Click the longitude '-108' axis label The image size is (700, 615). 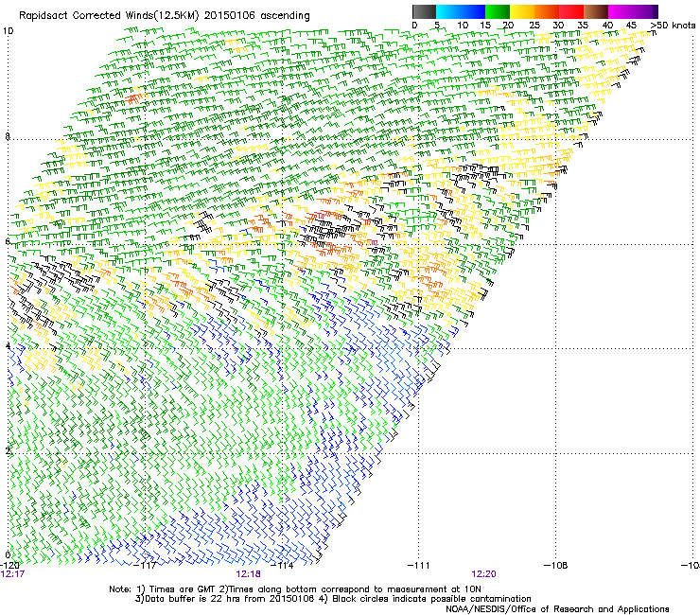pyautogui.click(x=556, y=566)
